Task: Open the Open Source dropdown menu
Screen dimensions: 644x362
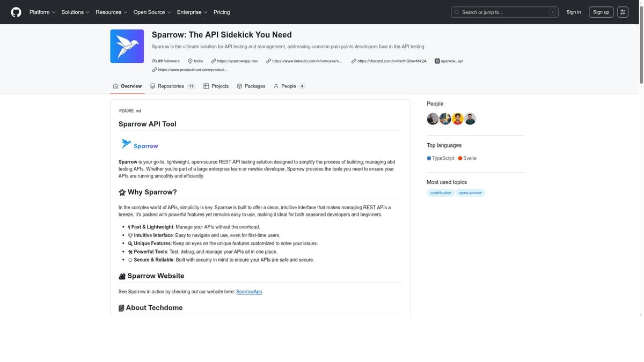Action: pos(152,12)
